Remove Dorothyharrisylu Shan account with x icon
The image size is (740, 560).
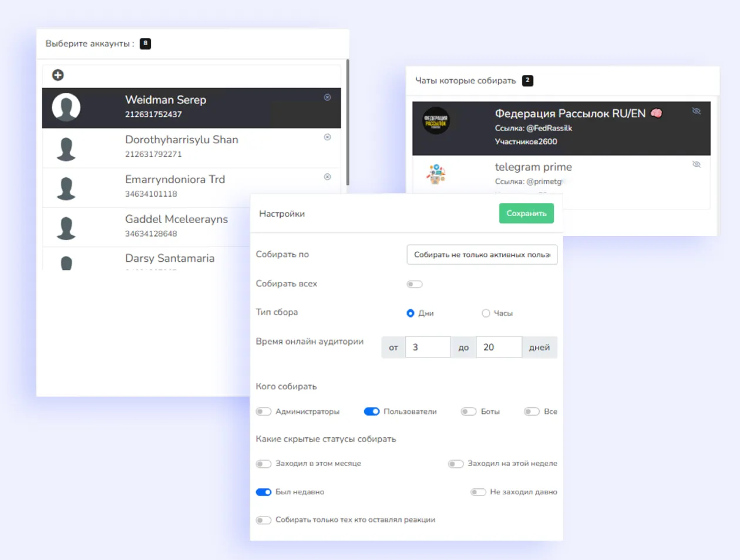click(328, 137)
